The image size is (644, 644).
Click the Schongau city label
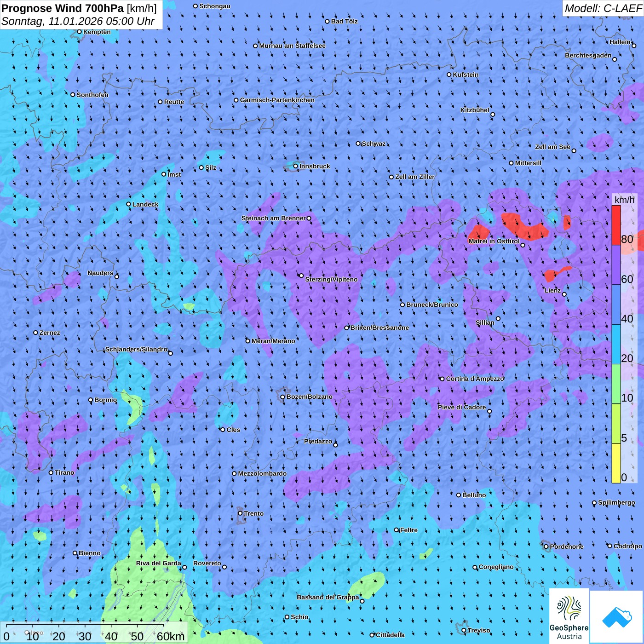(x=215, y=6)
